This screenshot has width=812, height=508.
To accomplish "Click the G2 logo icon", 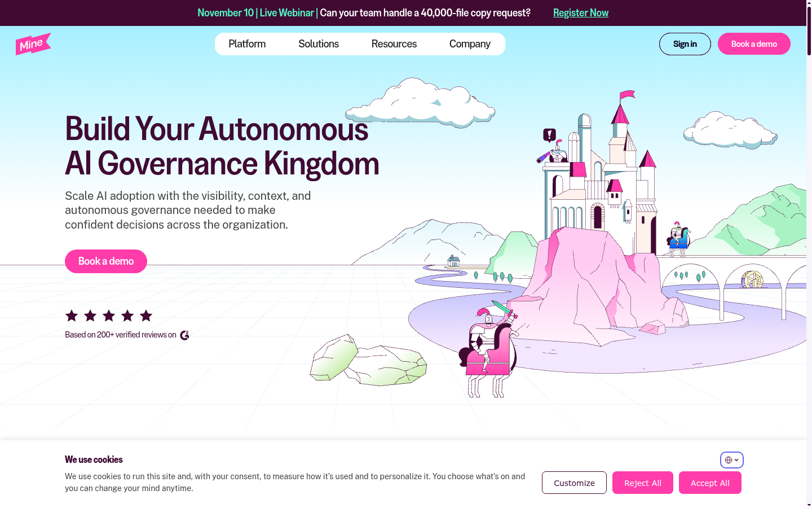I will [x=184, y=335].
